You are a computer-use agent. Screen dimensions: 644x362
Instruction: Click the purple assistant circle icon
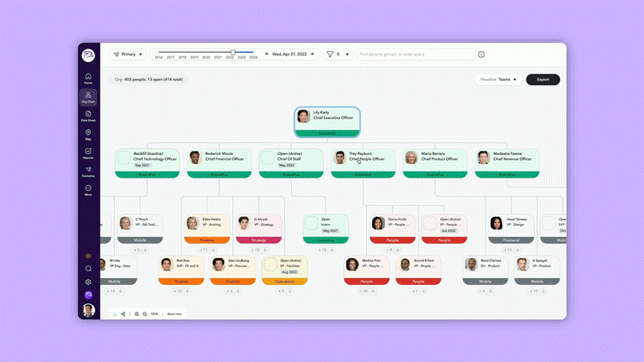(88, 295)
